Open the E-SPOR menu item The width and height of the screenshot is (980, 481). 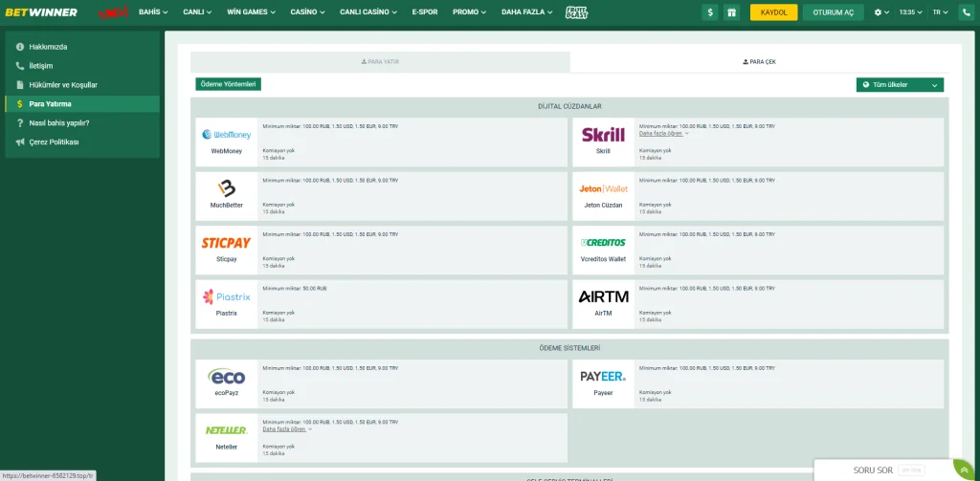[425, 11]
